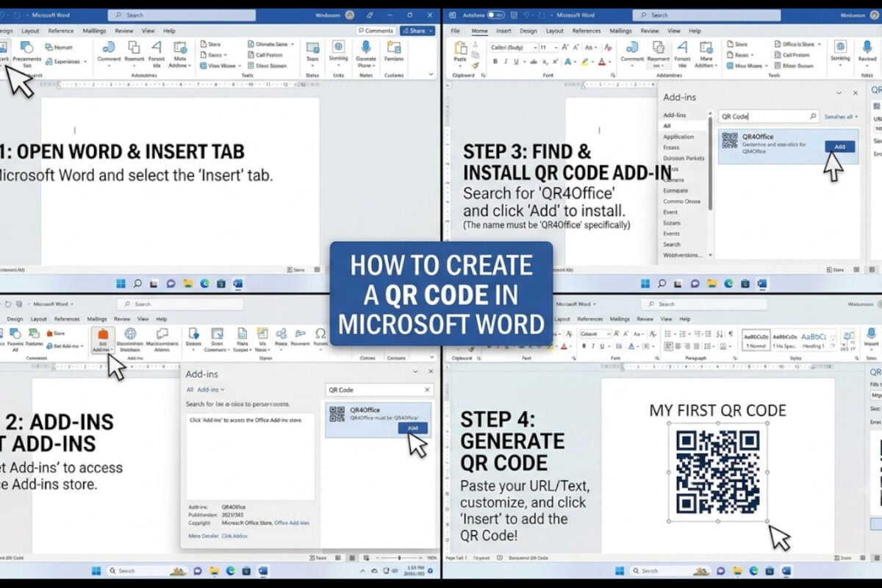
Task: Click the Comment icon in Step 3 ribbon
Action: [632, 47]
